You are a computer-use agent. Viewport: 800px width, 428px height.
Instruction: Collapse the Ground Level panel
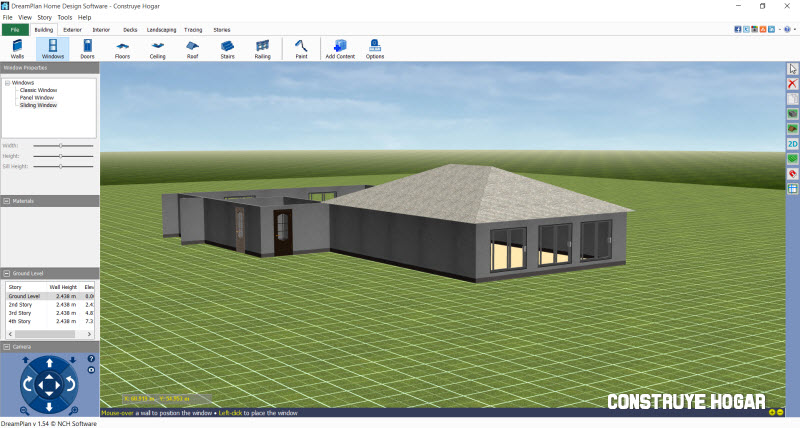7,273
